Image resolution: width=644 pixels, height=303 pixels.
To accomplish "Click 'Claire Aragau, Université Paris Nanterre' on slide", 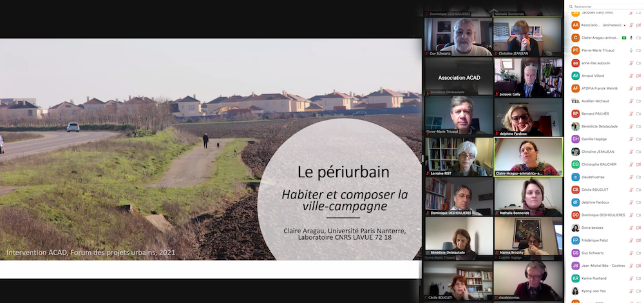I will click(345, 231).
